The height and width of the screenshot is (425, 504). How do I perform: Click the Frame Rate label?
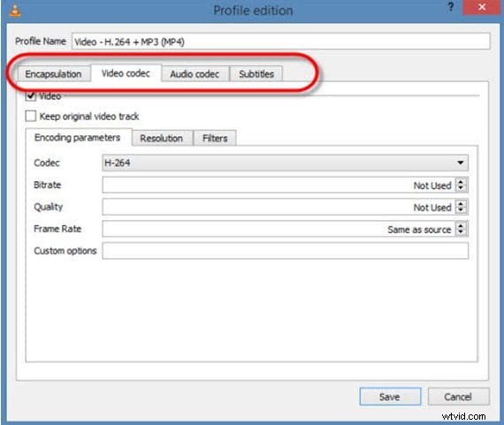pyautogui.click(x=57, y=229)
